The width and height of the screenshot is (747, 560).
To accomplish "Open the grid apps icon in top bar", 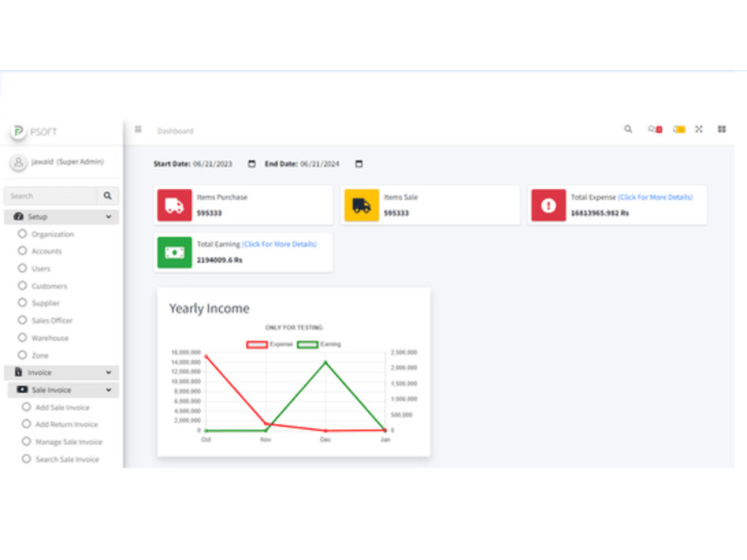I will tap(722, 129).
